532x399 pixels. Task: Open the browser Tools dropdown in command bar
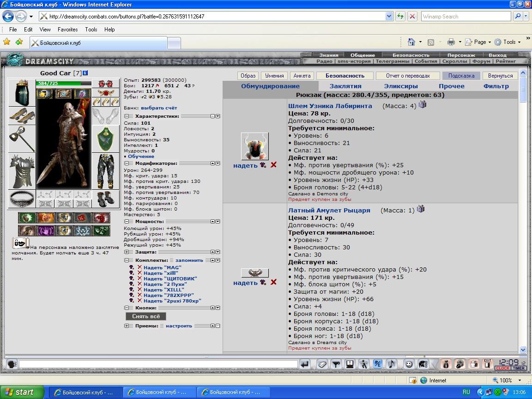[508, 42]
